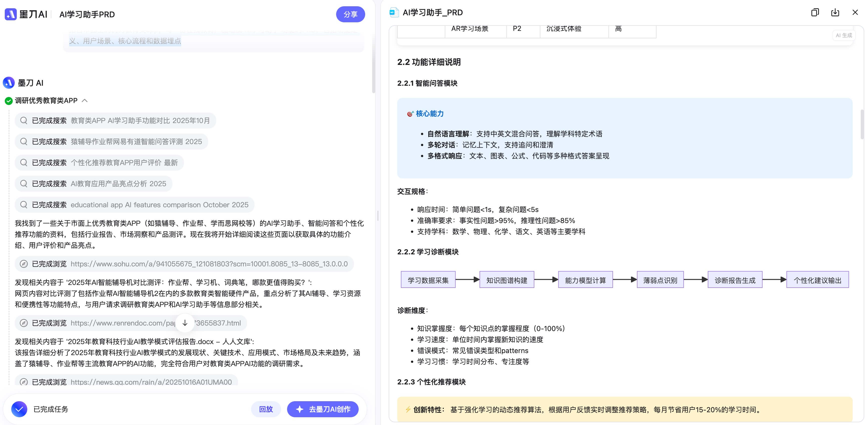The image size is (868, 425).
Task: Close the AI学习助手_PRD preview panel
Action: click(855, 13)
